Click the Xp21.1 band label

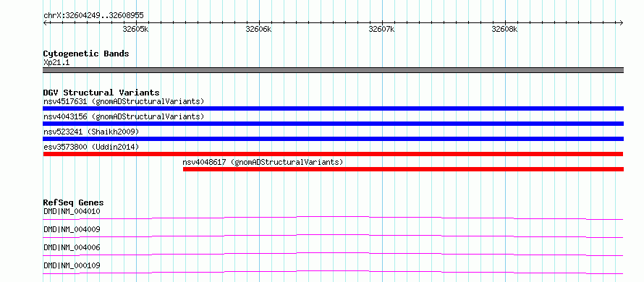[56, 63]
